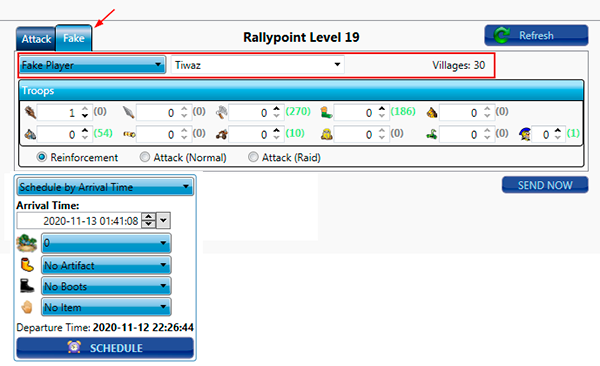Click the catapult troop icon with 10 available

222,134
